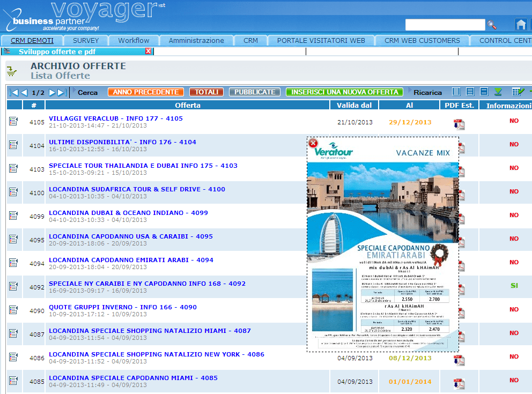The height and width of the screenshot is (394, 532).
Task: Open QUOTE GRUPPI INVERNO - INFO 166 offer
Action: pyautogui.click(x=123, y=307)
